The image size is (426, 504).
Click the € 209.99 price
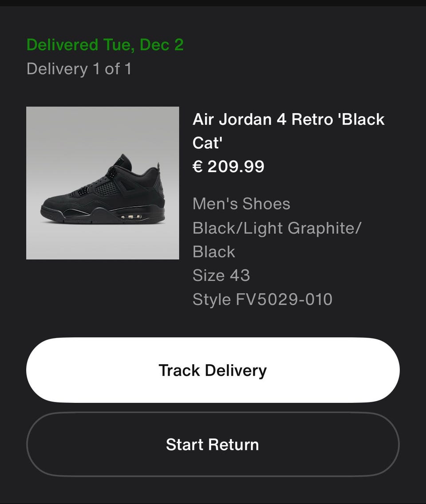click(229, 166)
